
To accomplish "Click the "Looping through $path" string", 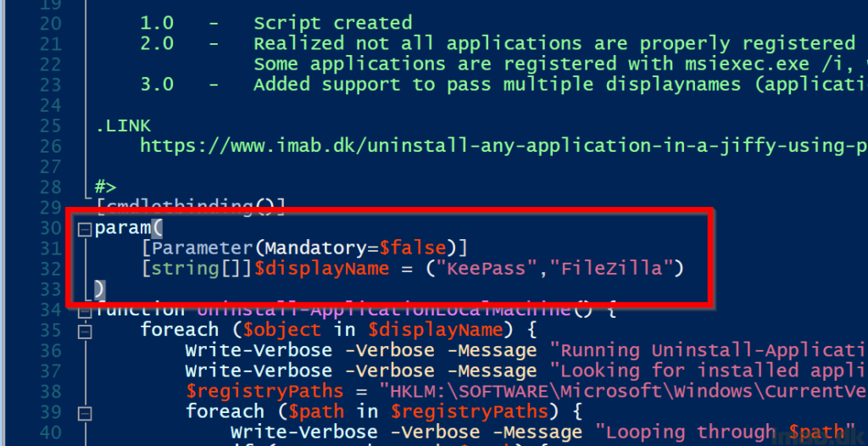I will pyautogui.click(x=726, y=432).
